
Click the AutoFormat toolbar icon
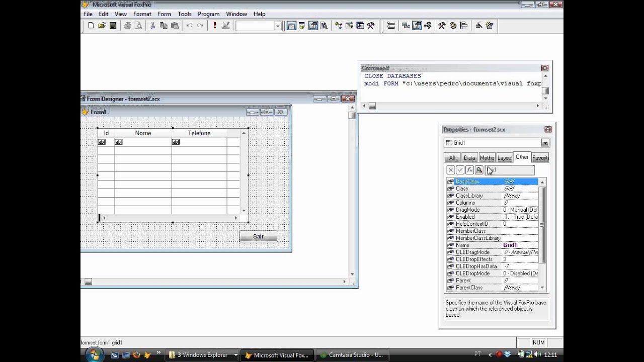[x=490, y=26]
